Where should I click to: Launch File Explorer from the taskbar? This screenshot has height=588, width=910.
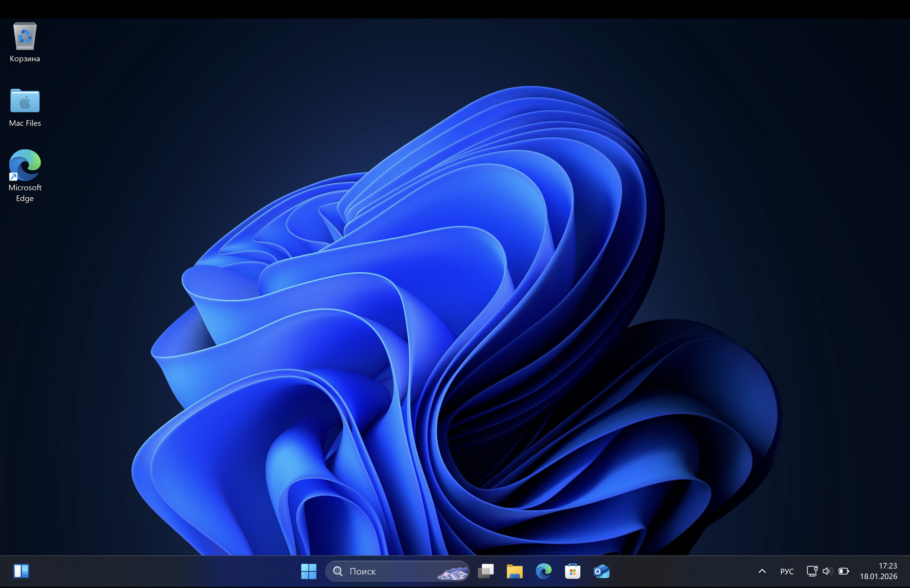coord(515,572)
